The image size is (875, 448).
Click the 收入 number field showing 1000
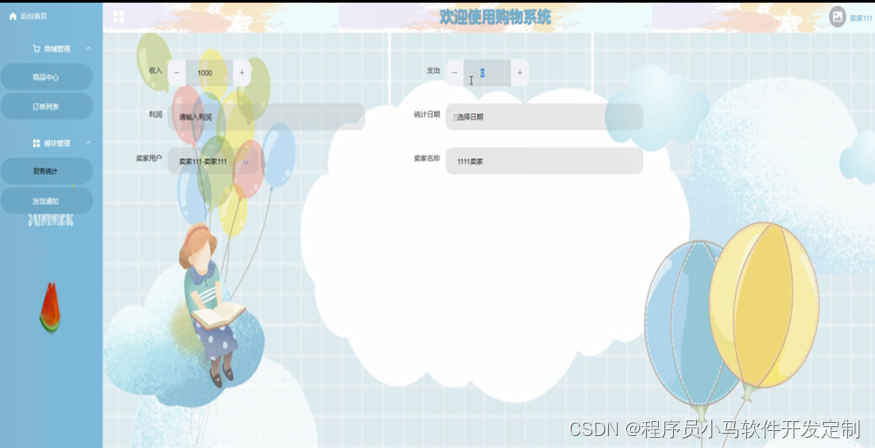click(x=209, y=73)
